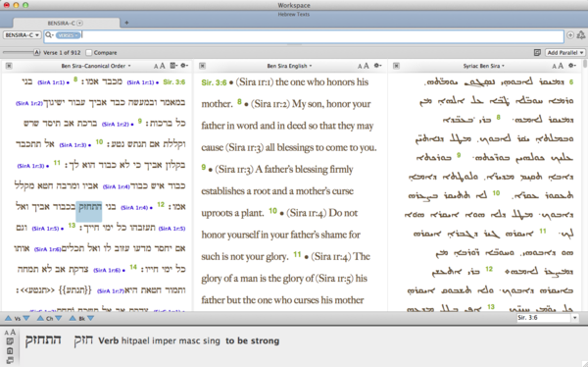The height and width of the screenshot is (367, 588).
Task: Go to previous verse with the Vs up arrow
Action: coord(8,318)
